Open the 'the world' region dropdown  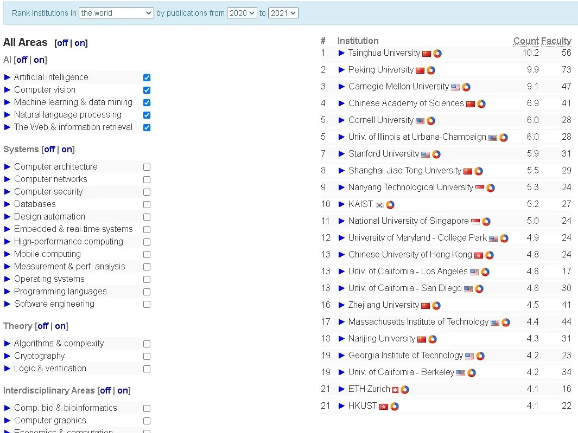[116, 13]
